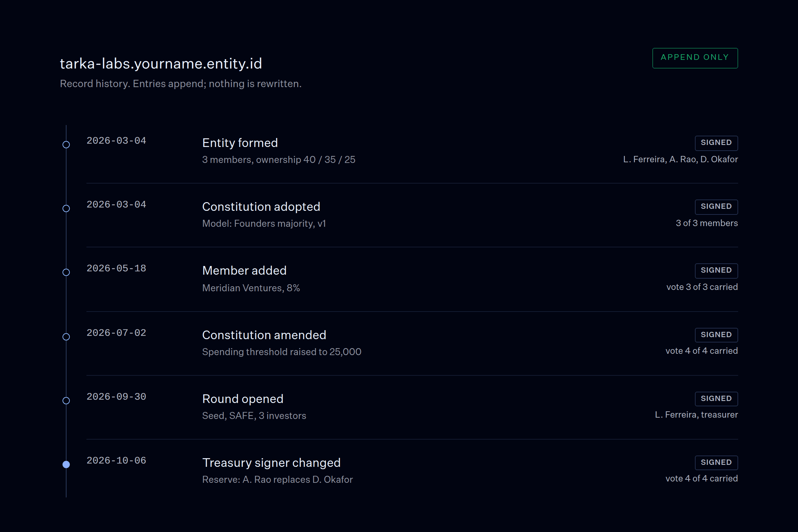The height and width of the screenshot is (532, 798).
Task: Select the Constitution amended timeline marker
Action: tap(66, 336)
